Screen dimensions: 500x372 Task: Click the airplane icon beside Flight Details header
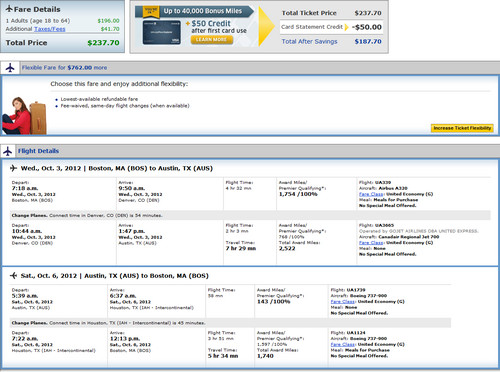click(x=8, y=151)
